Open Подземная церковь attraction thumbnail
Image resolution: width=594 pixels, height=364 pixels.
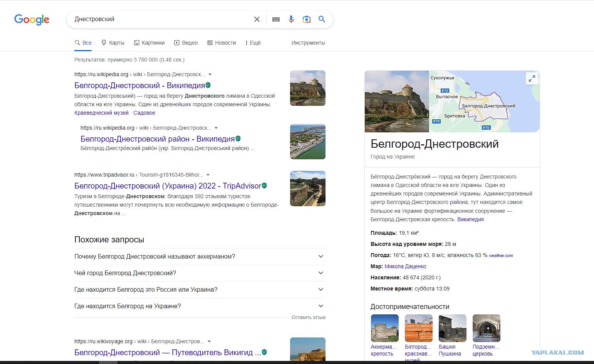[487, 328]
